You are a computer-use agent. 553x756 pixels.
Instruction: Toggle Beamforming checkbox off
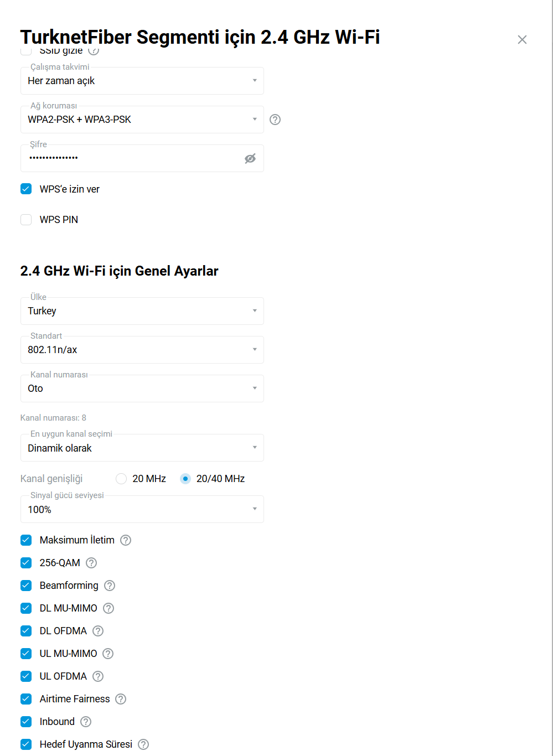pyautogui.click(x=26, y=586)
